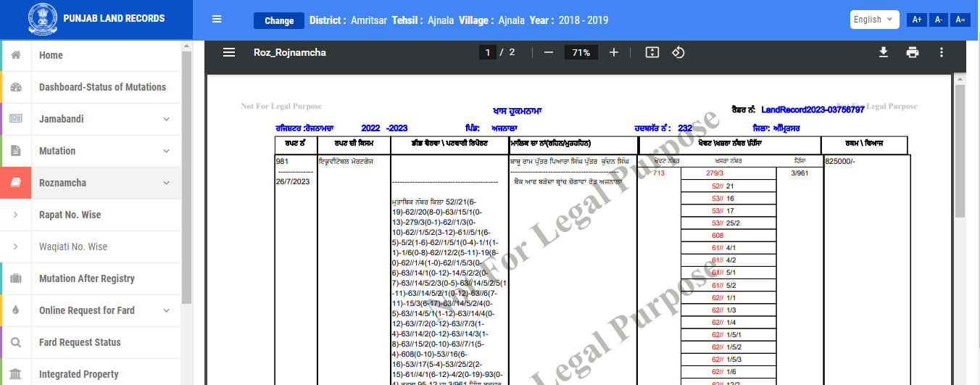Screen dimensions: 980x385
Task: Rotate the PDF counterclockwise
Action: coord(678,52)
